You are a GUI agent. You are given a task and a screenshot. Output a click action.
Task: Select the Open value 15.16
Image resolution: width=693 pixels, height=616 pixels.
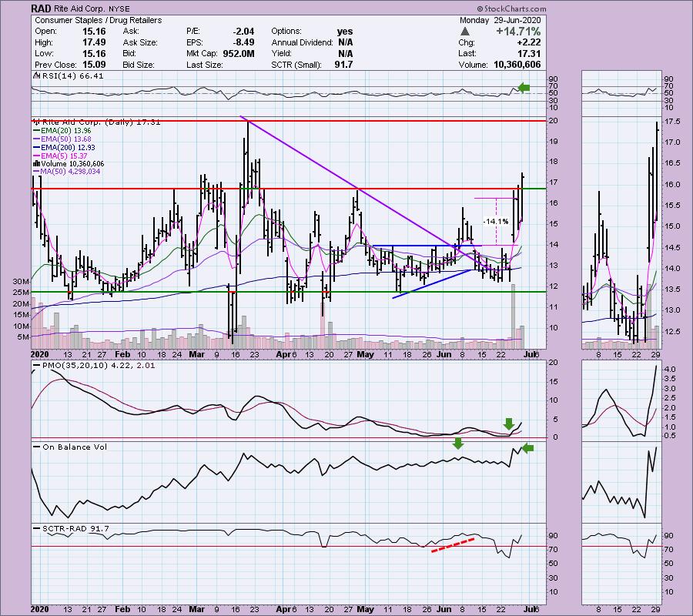[x=94, y=32]
